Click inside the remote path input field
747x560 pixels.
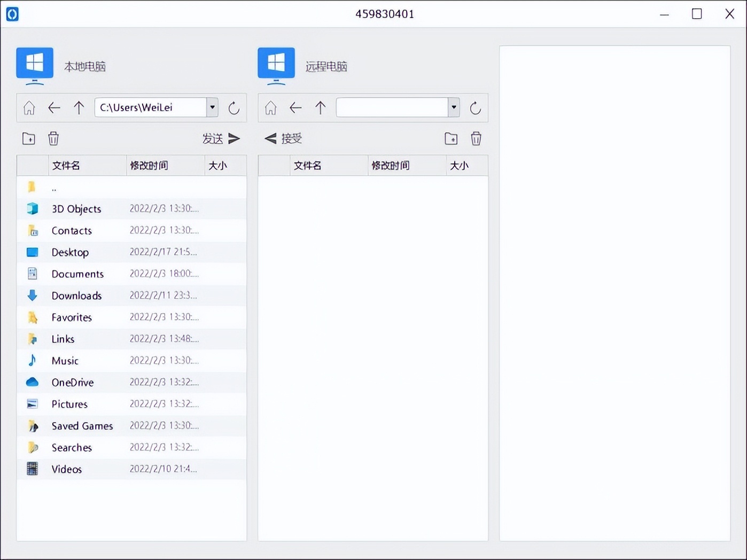390,107
